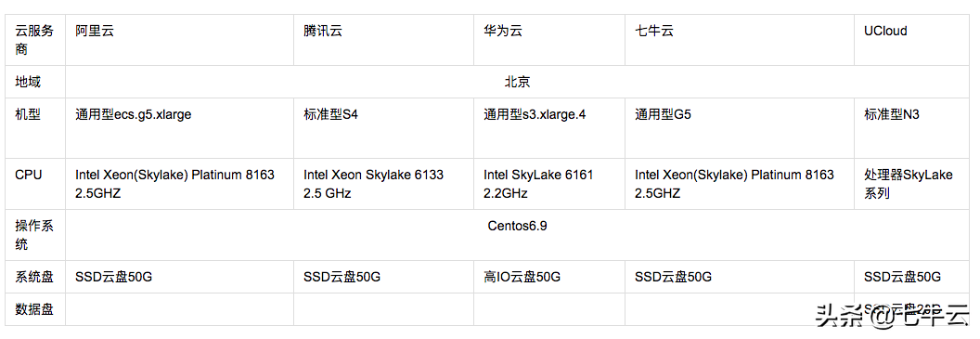The image size is (980, 339).
Task: Click the Intel Xeon Skylake 6133 cell
Action: [384, 184]
